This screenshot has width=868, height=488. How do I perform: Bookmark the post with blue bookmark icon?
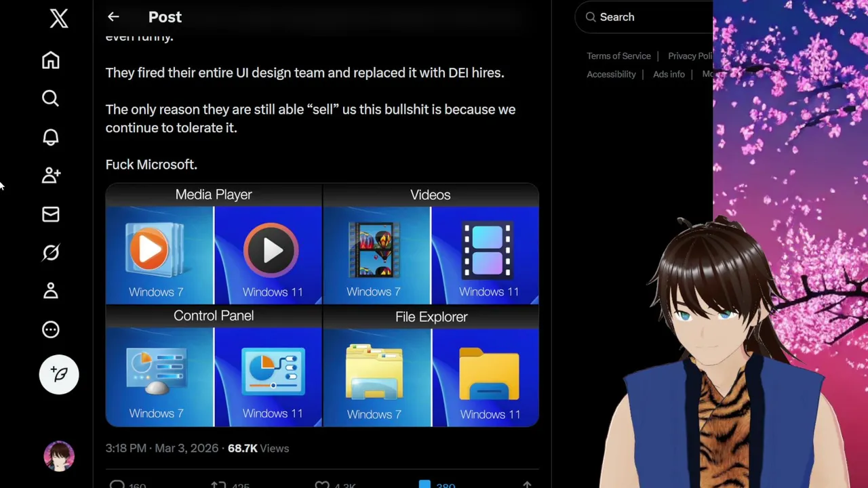(x=425, y=485)
